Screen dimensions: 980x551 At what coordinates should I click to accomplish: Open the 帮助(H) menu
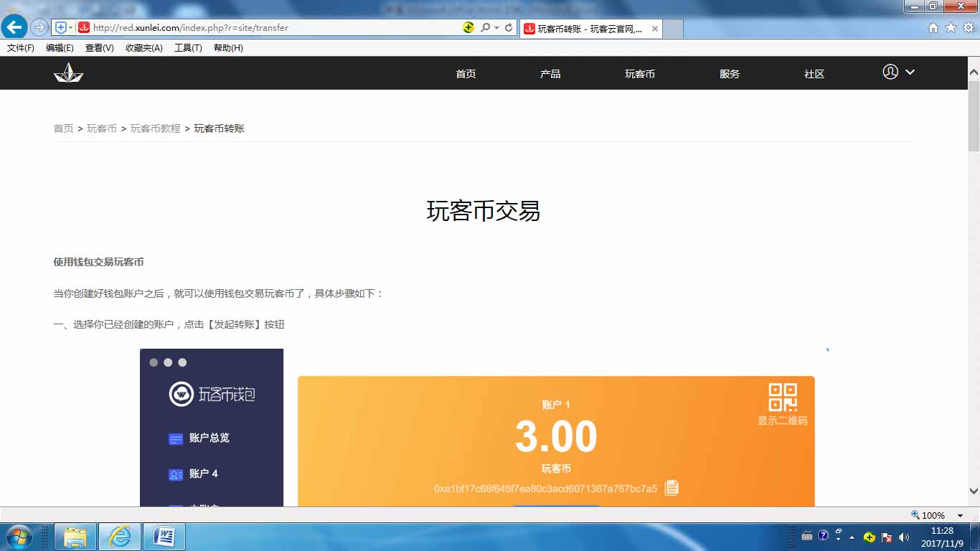click(x=228, y=48)
